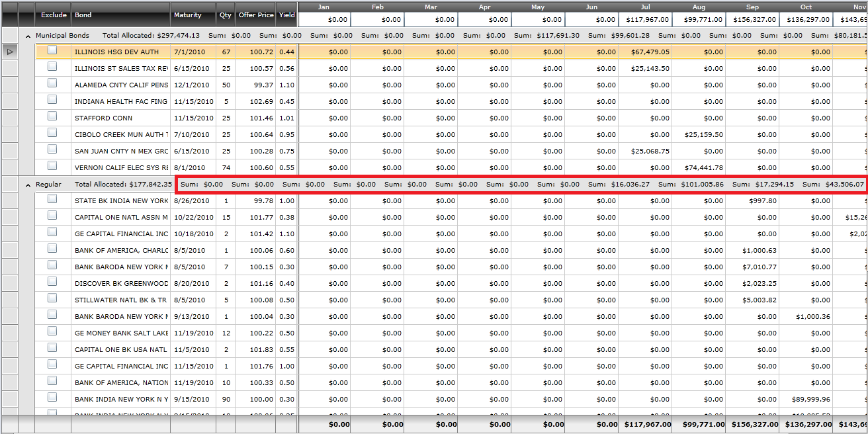Click the Oct value $89,999.96
The height and width of the screenshot is (434, 868).
[811, 400]
